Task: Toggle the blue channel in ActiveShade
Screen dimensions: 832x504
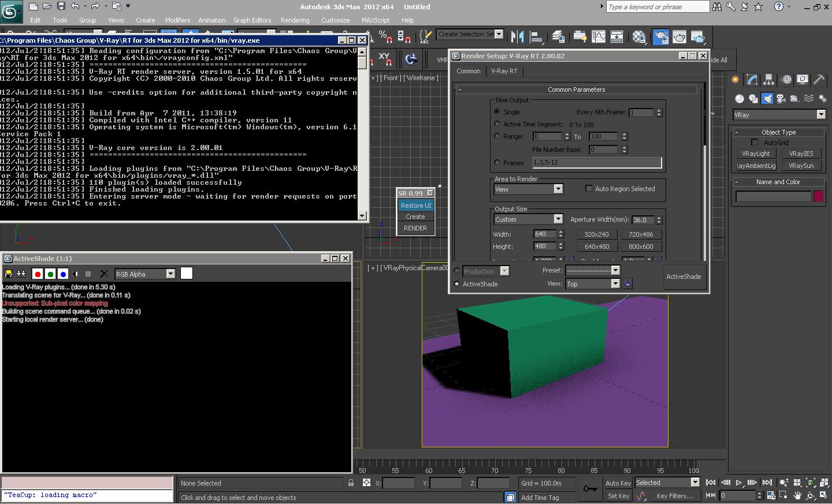Action: point(63,274)
